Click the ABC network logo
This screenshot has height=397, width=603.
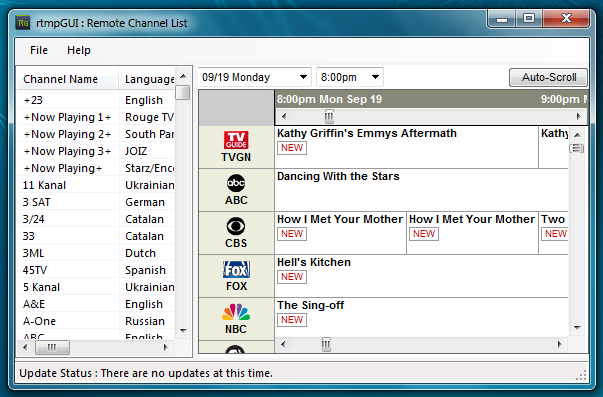tap(236, 183)
